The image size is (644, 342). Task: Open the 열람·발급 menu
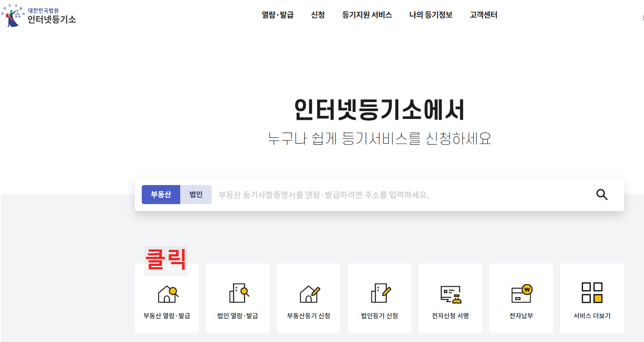(x=277, y=15)
